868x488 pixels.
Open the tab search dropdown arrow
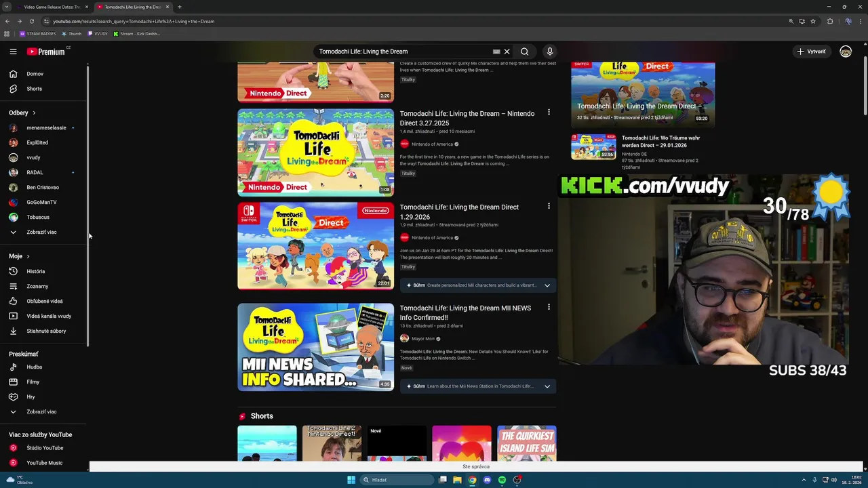7,7
